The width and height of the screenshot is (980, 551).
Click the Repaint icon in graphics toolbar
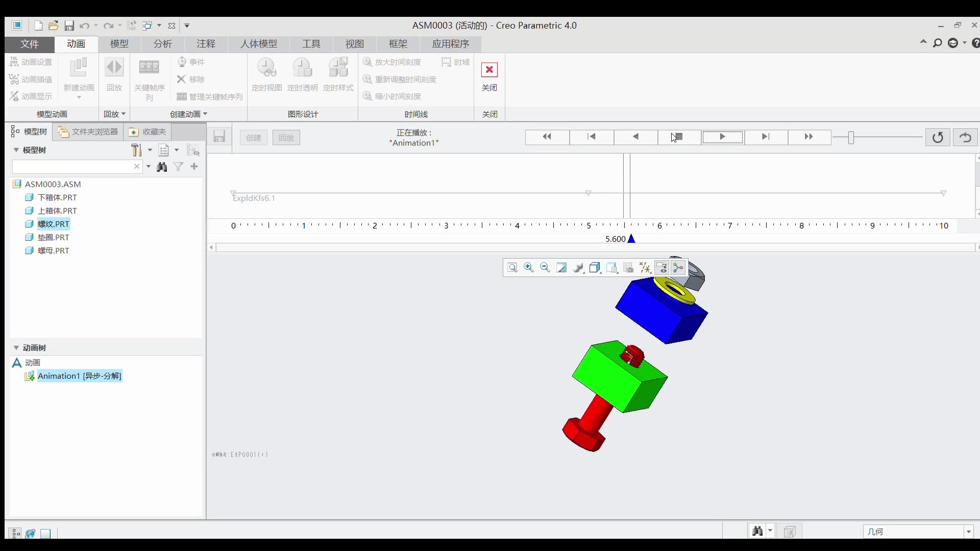point(561,268)
